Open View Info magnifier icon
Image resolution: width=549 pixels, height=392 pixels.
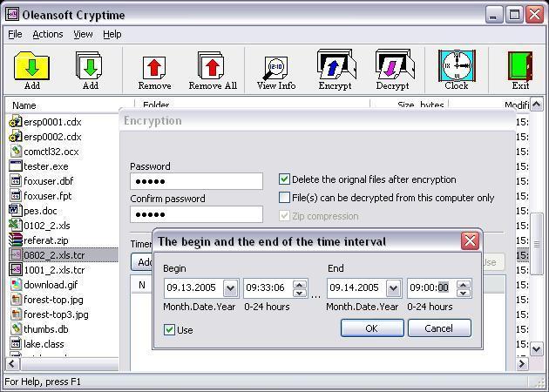[275, 68]
